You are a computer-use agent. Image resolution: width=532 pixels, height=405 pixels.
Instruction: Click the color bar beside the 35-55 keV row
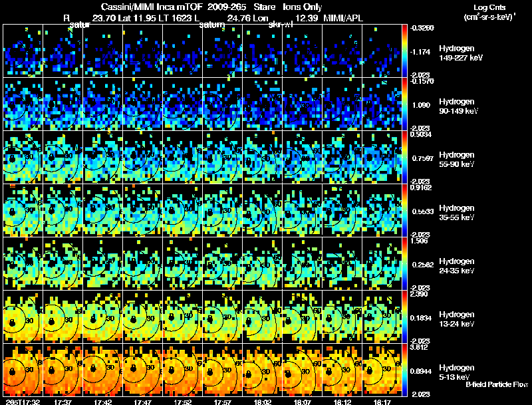404,210
